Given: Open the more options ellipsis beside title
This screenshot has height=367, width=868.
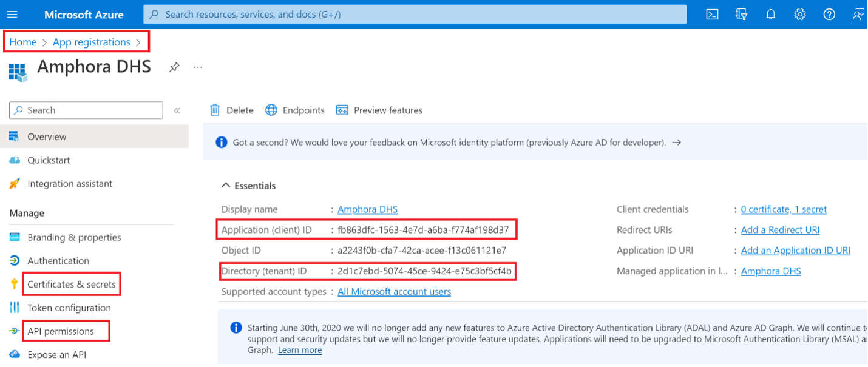Looking at the screenshot, I should click(x=198, y=67).
